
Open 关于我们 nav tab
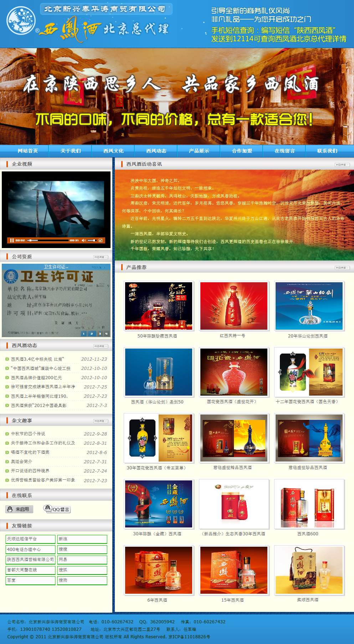(x=71, y=151)
